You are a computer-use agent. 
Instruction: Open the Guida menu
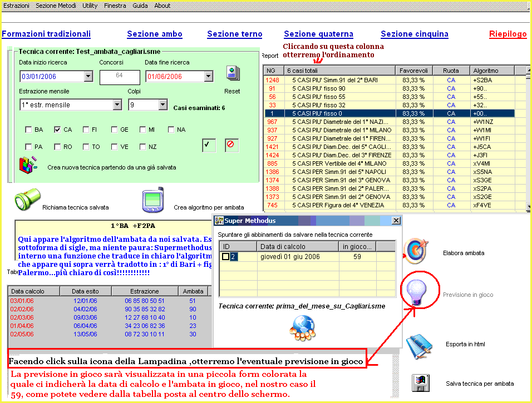tap(140, 6)
